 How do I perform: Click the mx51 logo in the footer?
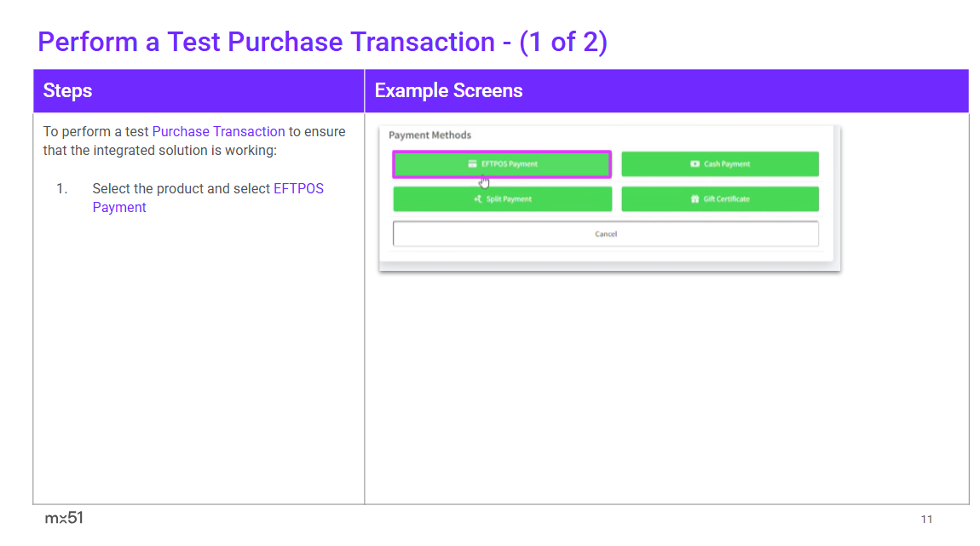64,518
